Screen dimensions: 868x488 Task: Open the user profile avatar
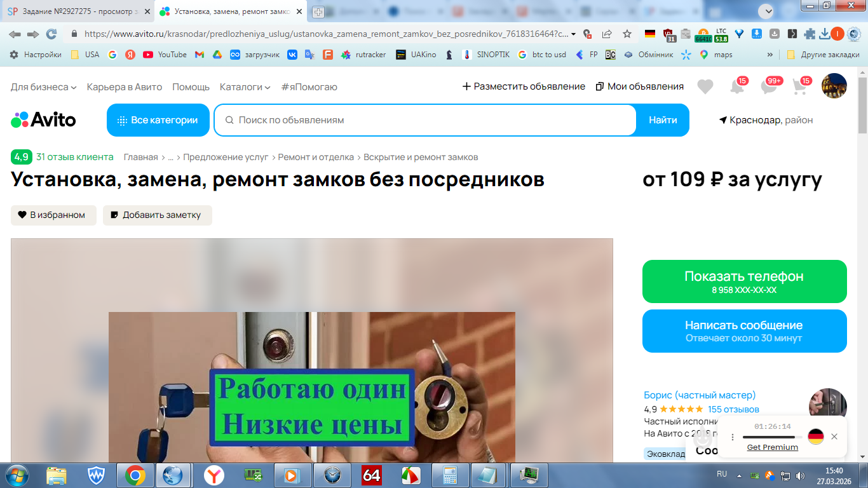coord(834,86)
